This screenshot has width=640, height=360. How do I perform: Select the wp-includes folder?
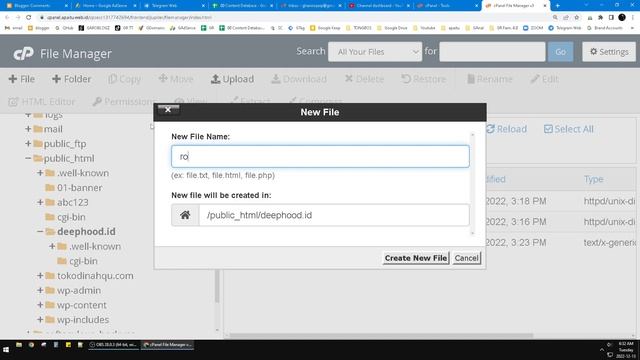(83, 320)
